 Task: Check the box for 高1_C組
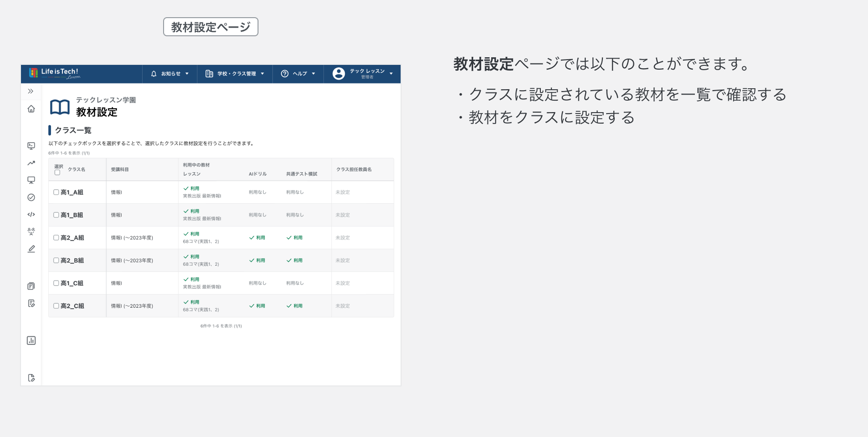pos(56,283)
